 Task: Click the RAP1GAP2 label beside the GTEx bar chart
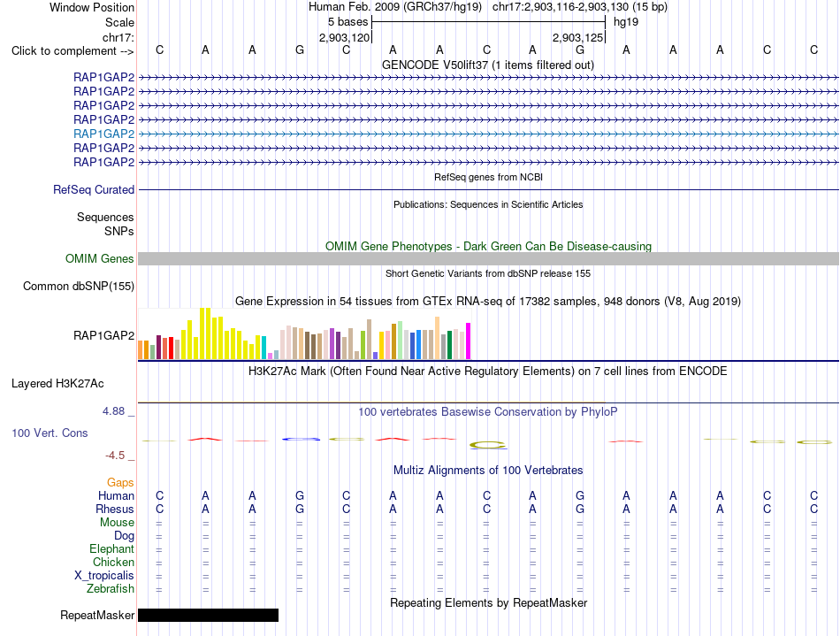[104, 335]
